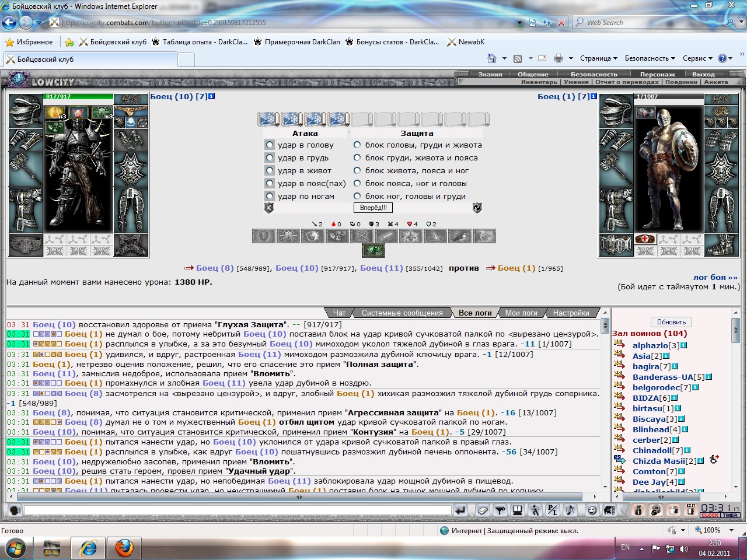Screen dimensions: 747x560
Task: Switch to Системные сообщения tab
Action: click(x=402, y=313)
